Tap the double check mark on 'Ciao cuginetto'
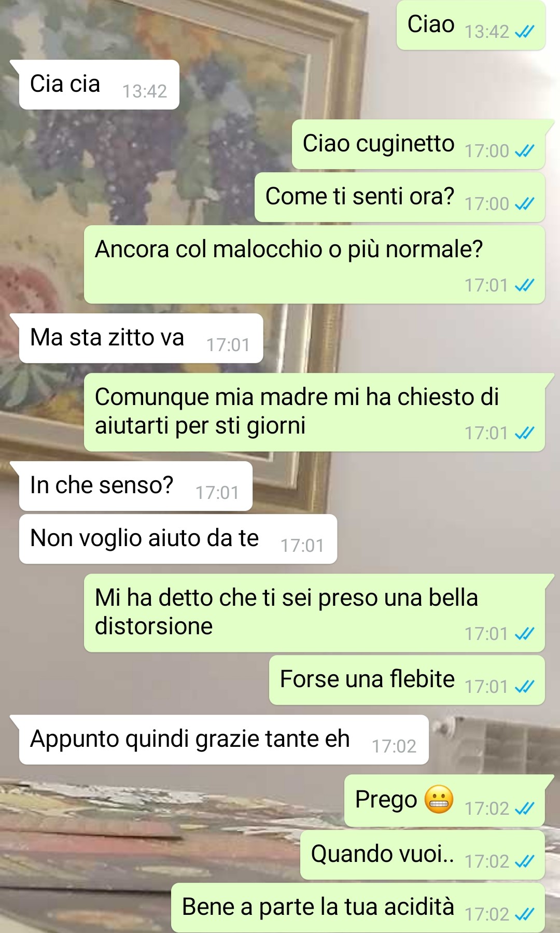The width and height of the screenshot is (560, 933). tap(524, 151)
